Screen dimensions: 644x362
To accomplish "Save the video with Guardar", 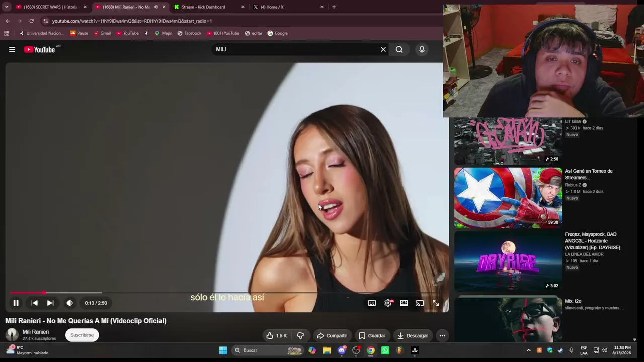I will tap(372, 335).
